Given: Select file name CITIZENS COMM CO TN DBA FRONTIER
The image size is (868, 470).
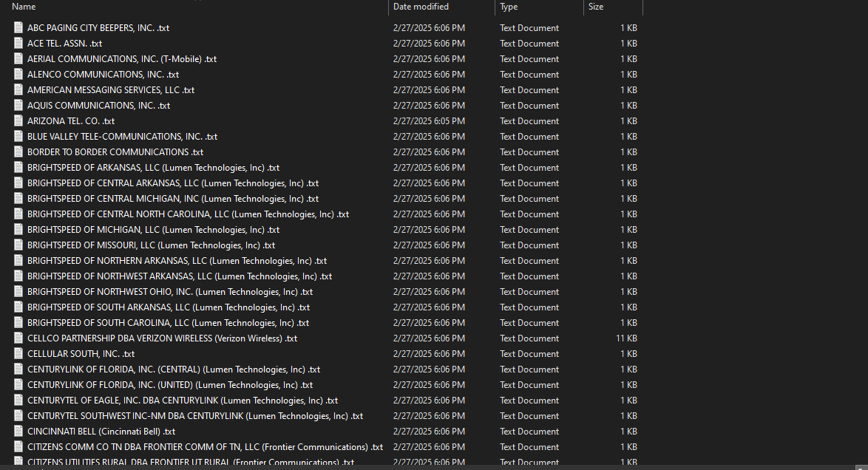Looking at the screenshot, I should [x=205, y=446].
